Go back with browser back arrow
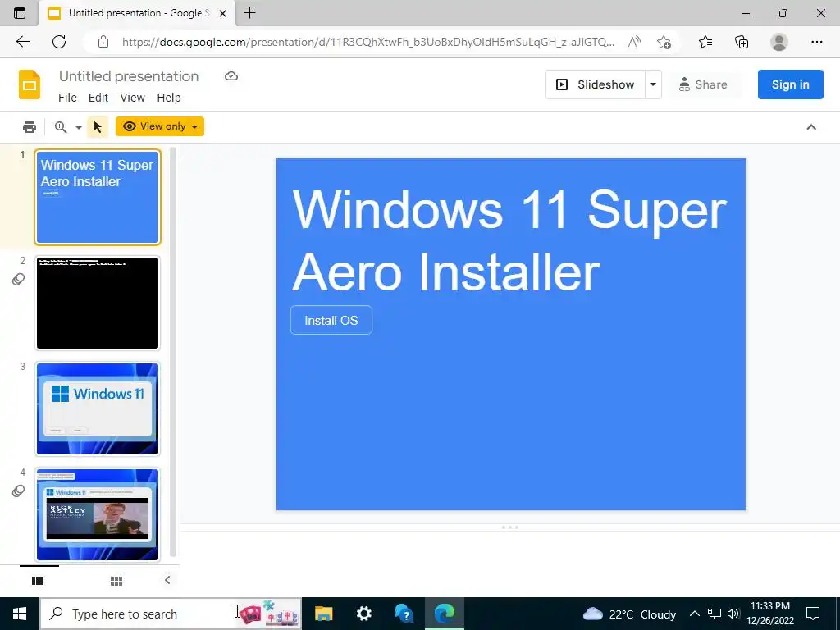 tap(22, 42)
